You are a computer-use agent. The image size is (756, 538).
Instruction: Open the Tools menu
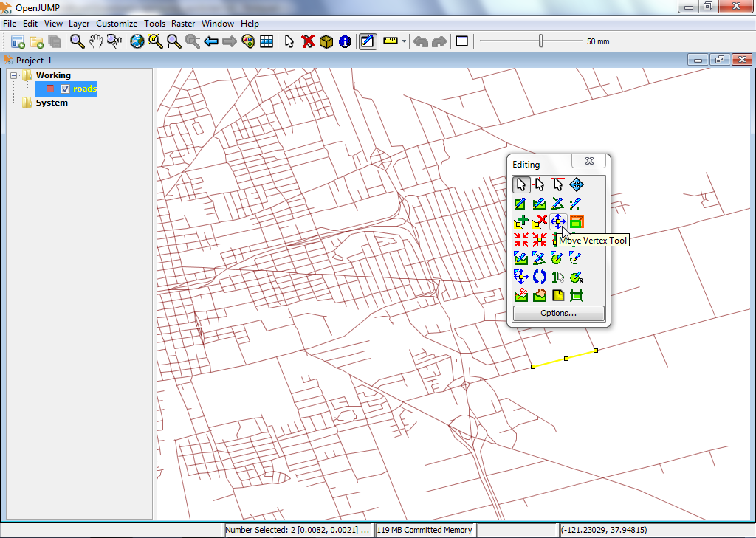pos(154,24)
